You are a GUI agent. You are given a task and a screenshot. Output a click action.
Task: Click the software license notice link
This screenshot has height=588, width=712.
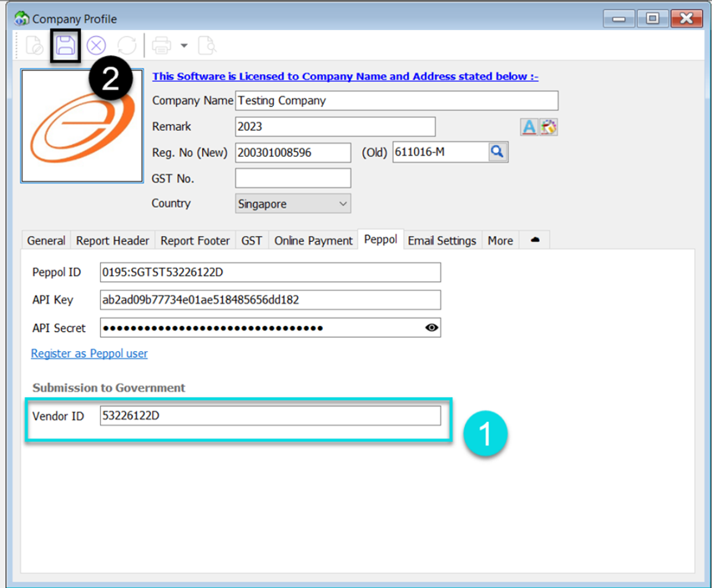click(x=345, y=77)
